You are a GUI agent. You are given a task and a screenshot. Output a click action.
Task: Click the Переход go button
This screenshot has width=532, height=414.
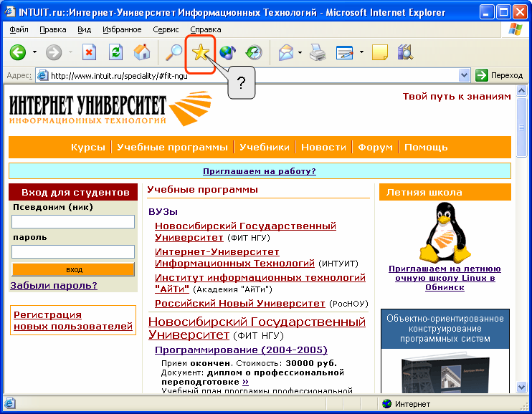[499, 75]
